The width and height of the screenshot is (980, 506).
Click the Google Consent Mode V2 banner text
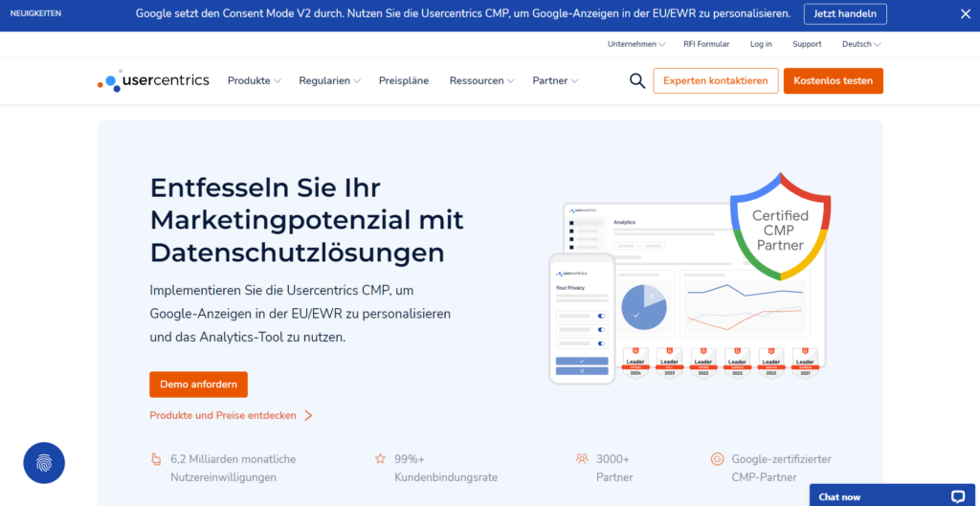tap(462, 13)
